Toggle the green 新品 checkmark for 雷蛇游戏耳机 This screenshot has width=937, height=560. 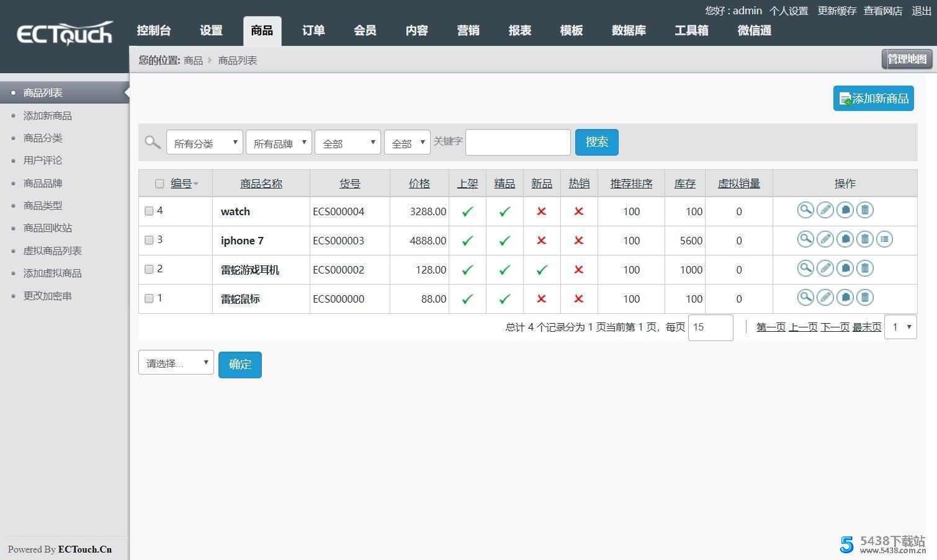click(542, 270)
